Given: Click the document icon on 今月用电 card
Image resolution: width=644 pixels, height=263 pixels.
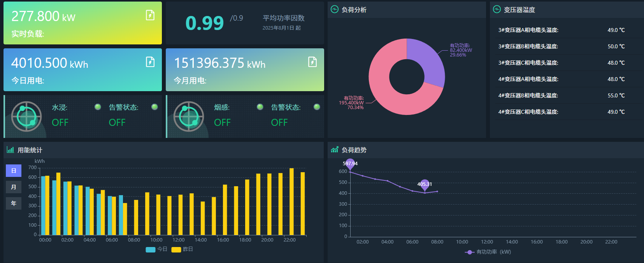Looking at the screenshot, I should coord(312,62).
